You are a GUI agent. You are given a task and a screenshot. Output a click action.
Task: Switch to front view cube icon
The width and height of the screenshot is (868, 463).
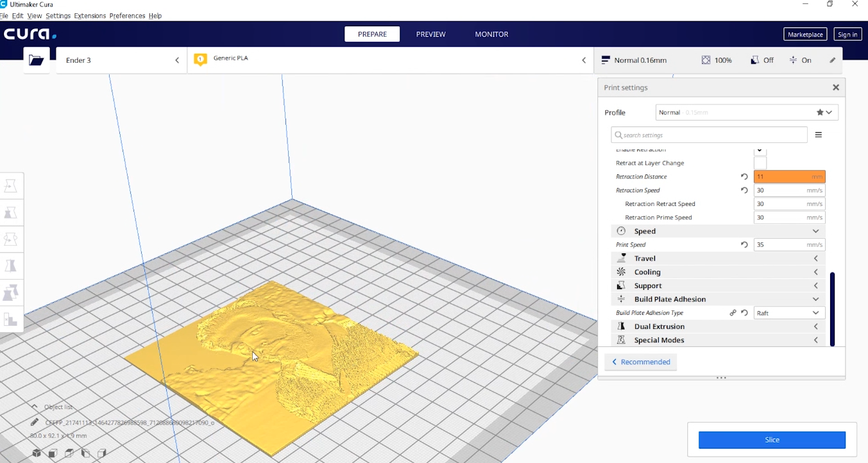coord(53,453)
